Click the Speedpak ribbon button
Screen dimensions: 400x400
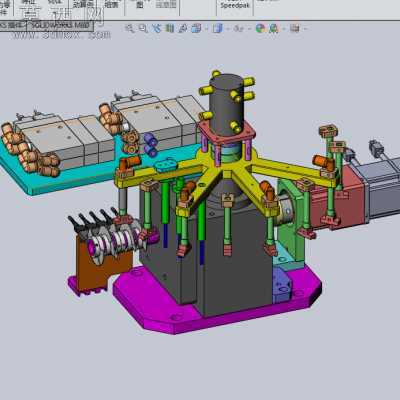[235, 6]
